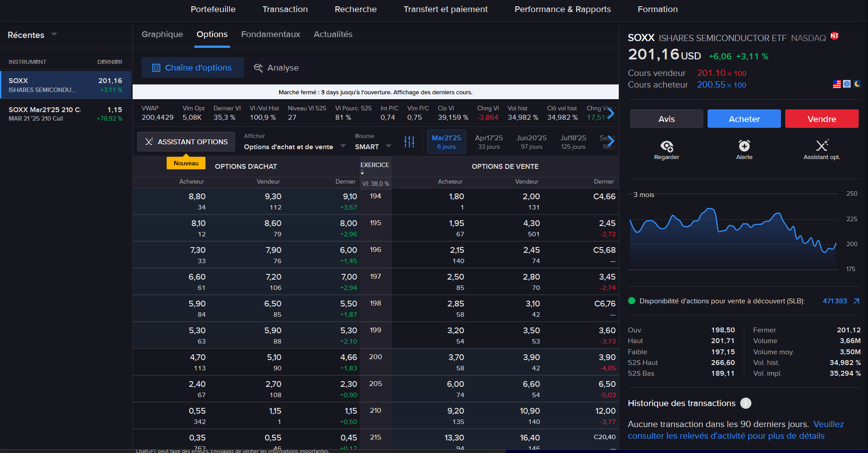Expand the Récentes watchlist dropdown
The image size is (868, 453).
tap(54, 34)
